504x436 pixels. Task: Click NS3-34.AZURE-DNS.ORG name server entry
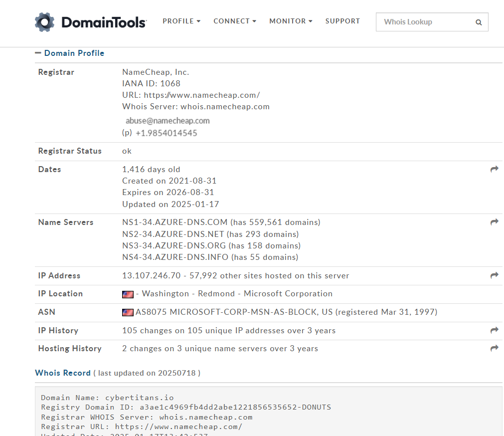174,245
